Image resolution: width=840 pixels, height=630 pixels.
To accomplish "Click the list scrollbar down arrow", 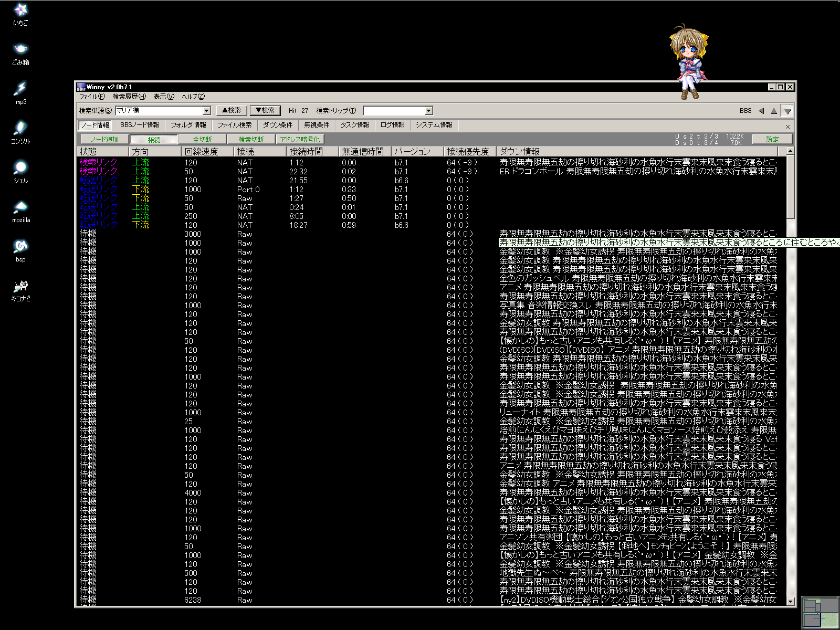I will tap(790, 601).
